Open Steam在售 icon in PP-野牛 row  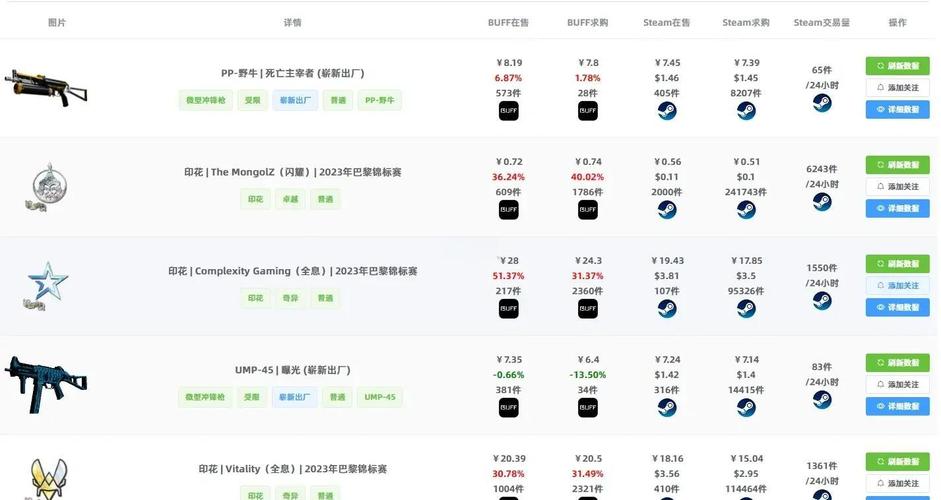click(667, 111)
